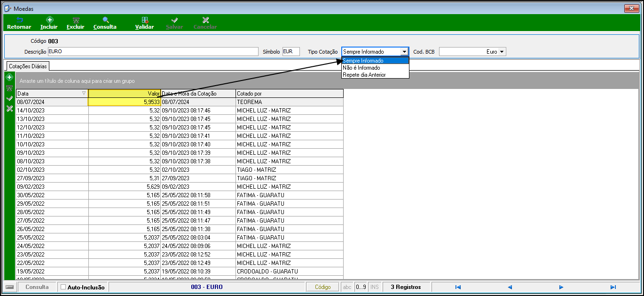
Task: Click the Consulta button in status bar
Action: [x=37, y=287]
